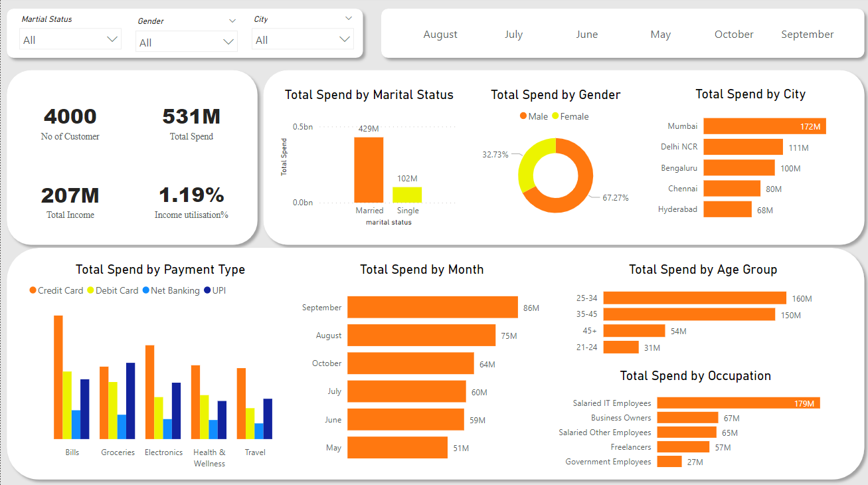Click the 25-34 age group bar
The image size is (868, 485).
694,298
